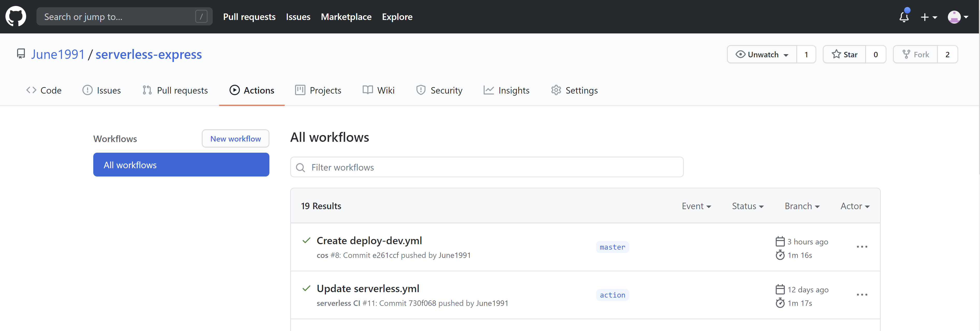This screenshot has width=980, height=331.
Task: Open the serverless-express repository link
Action: tap(148, 54)
